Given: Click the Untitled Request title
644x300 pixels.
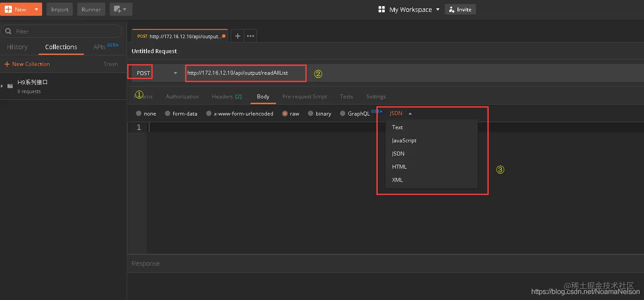Looking at the screenshot, I should click(154, 51).
